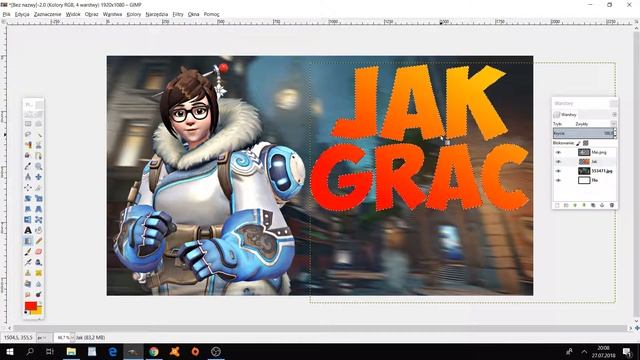Open the Warstwa menu

pyautogui.click(x=112, y=14)
